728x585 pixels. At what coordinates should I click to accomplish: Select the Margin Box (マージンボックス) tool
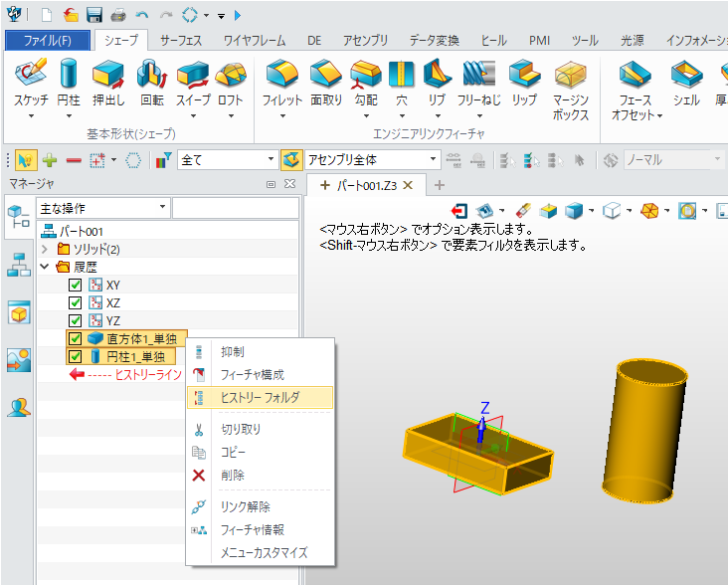tap(571, 90)
